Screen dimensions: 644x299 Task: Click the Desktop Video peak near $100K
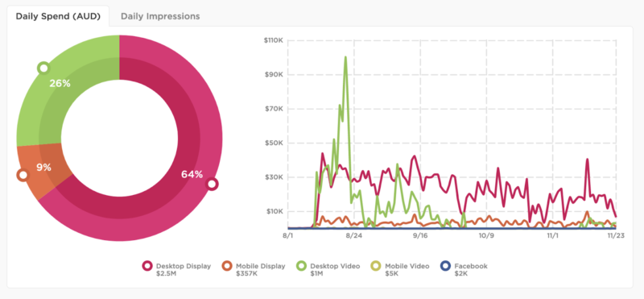point(345,56)
